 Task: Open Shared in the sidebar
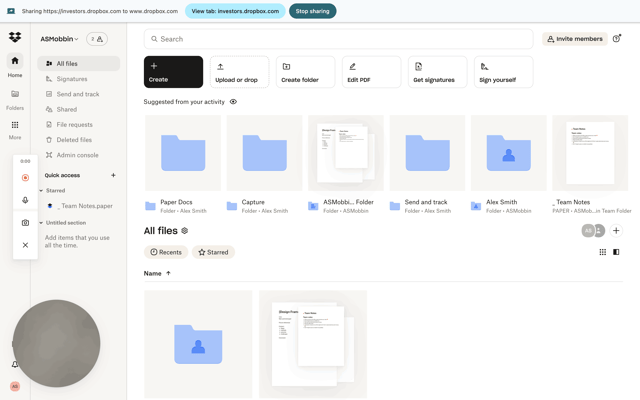pyautogui.click(x=78, y=109)
